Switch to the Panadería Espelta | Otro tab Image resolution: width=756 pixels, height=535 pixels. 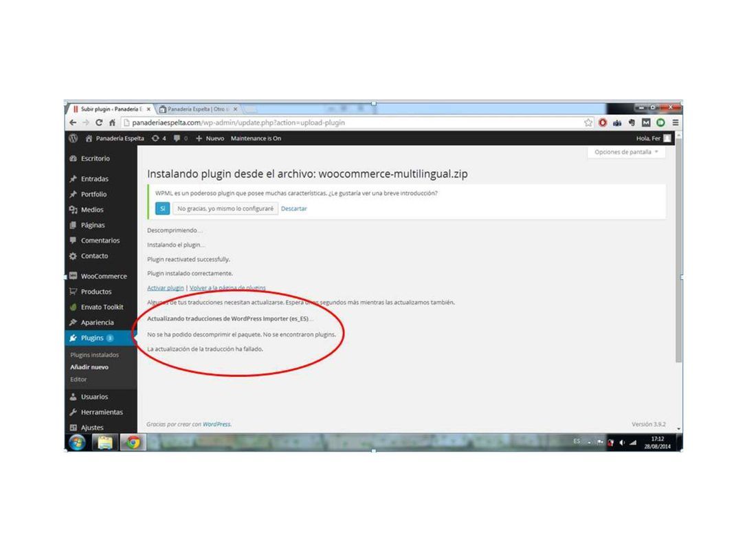(x=198, y=109)
